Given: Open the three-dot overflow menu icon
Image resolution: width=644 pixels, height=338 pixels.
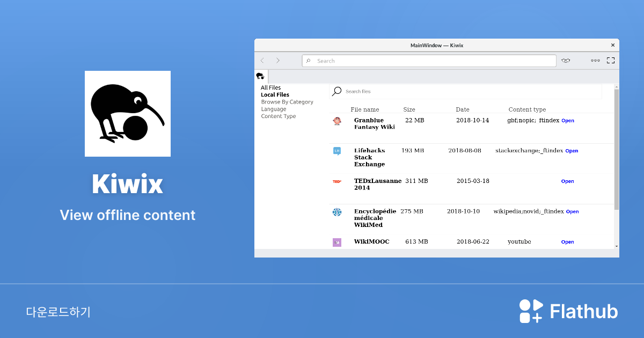Looking at the screenshot, I should pyautogui.click(x=595, y=60).
